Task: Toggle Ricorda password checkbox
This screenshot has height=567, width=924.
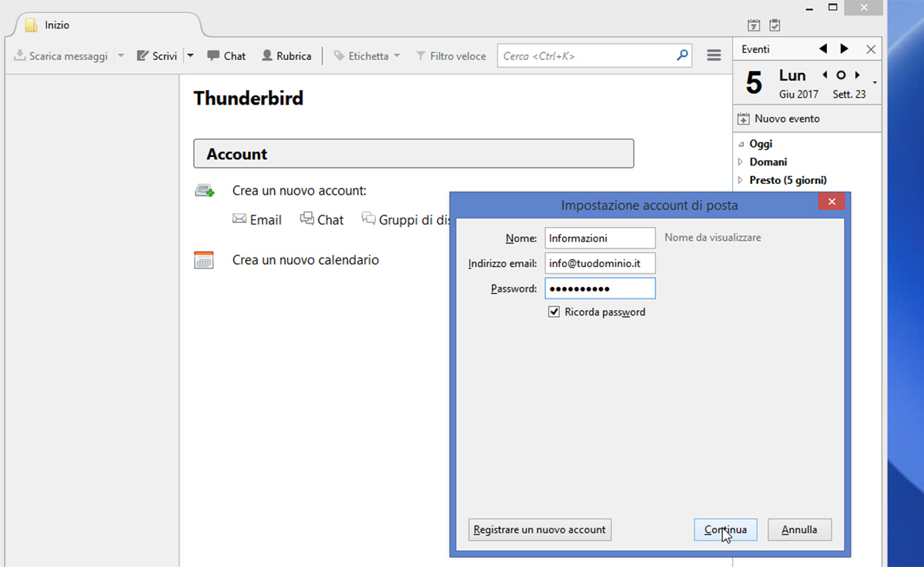Action: [554, 312]
